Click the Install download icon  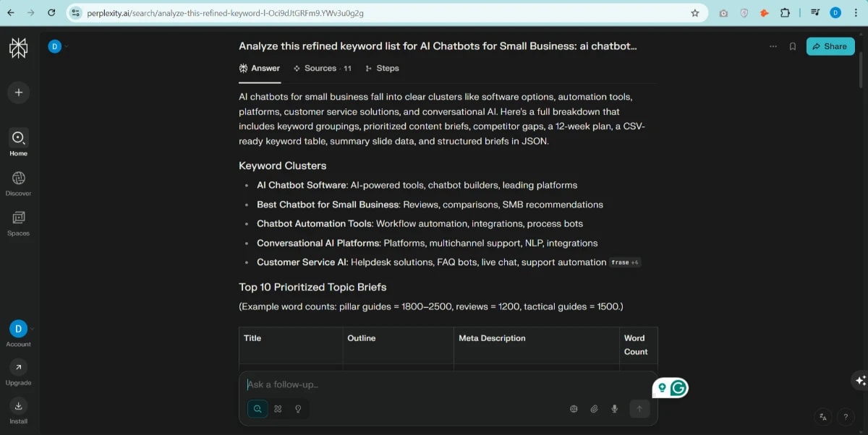pyautogui.click(x=18, y=405)
